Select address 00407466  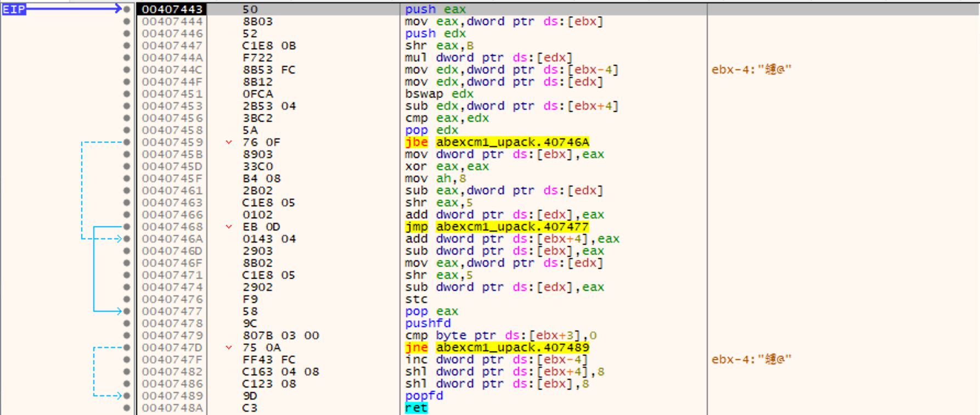pos(172,215)
